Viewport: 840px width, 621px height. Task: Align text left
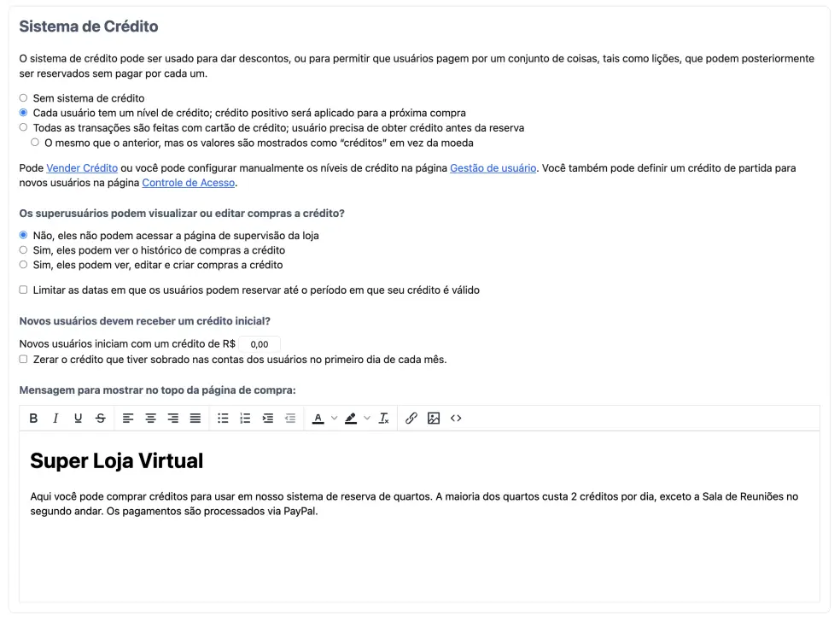click(x=128, y=419)
